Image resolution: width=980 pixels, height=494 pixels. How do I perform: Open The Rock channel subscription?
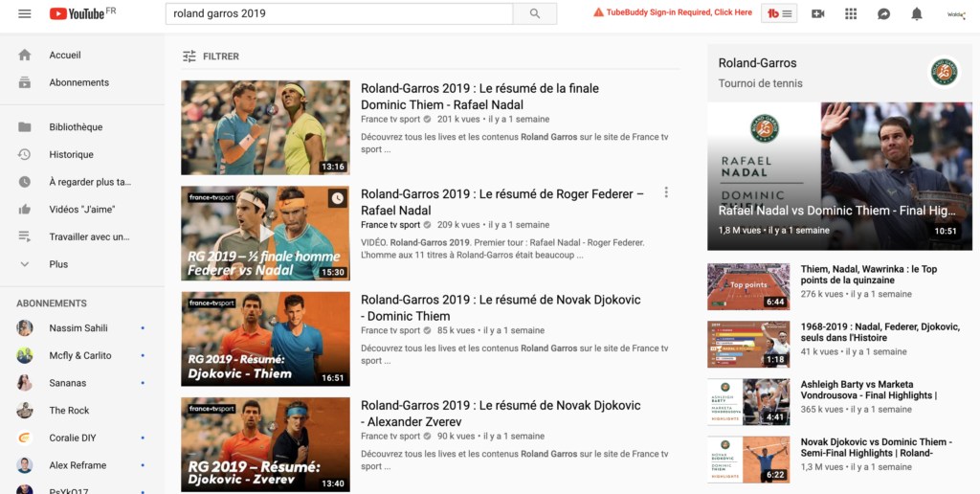pos(69,411)
